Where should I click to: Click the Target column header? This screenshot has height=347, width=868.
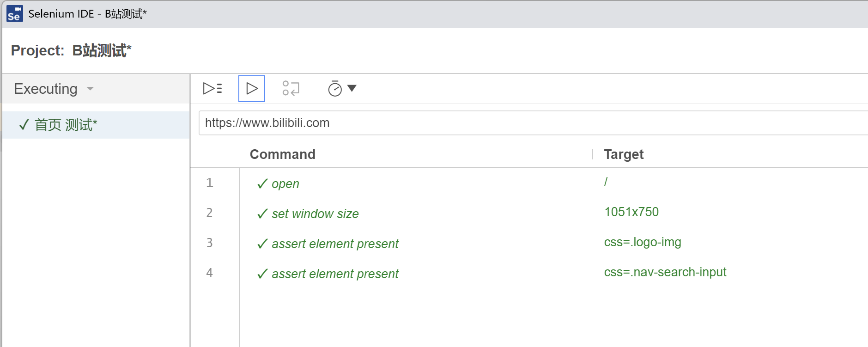tap(624, 154)
